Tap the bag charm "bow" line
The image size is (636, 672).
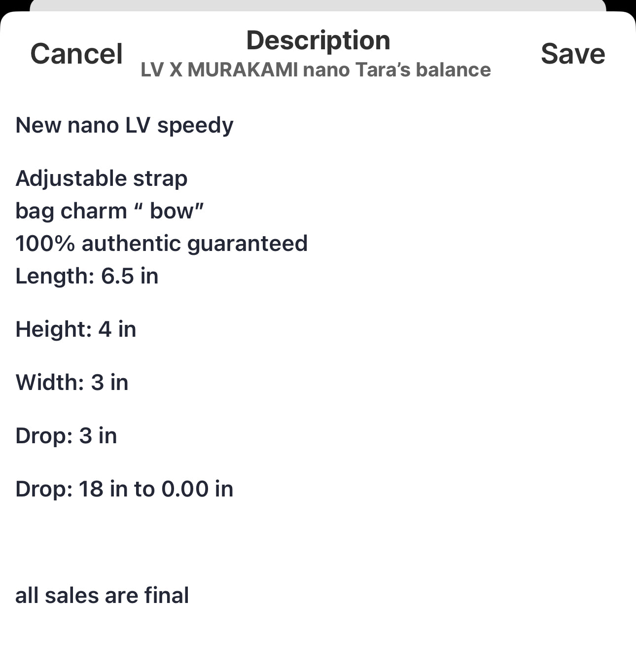(109, 211)
